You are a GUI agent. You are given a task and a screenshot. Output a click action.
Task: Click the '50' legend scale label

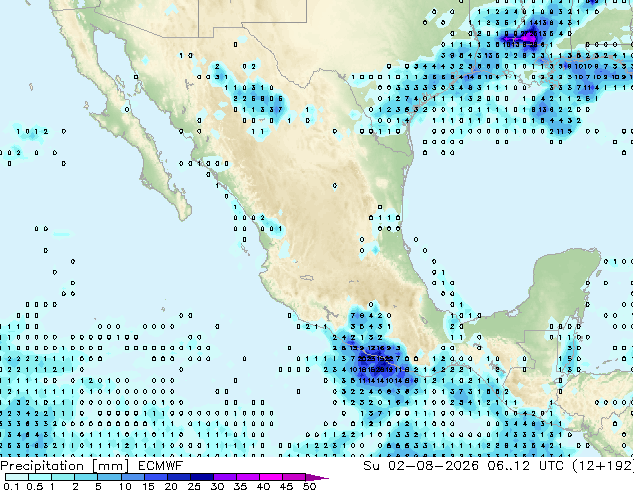[x=309, y=486]
